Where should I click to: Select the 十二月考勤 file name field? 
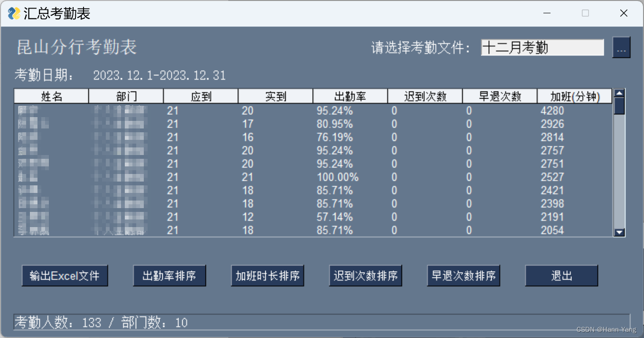542,47
